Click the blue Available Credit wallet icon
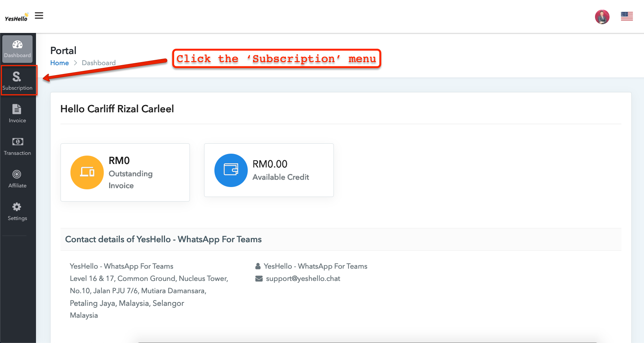The height and width of the screenshot is (343, 644). click(231, 170)
